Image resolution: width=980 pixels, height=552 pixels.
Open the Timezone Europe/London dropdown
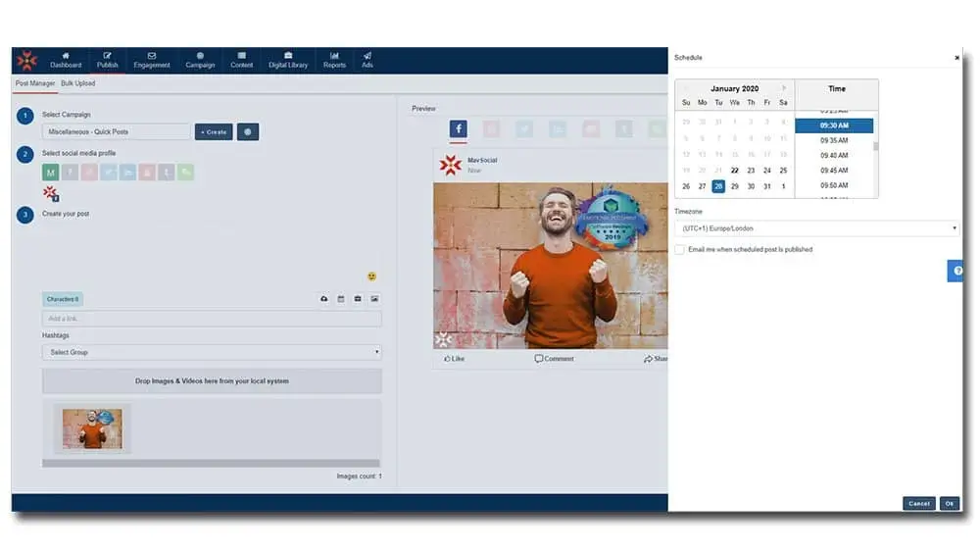click(x=817, y=228)
